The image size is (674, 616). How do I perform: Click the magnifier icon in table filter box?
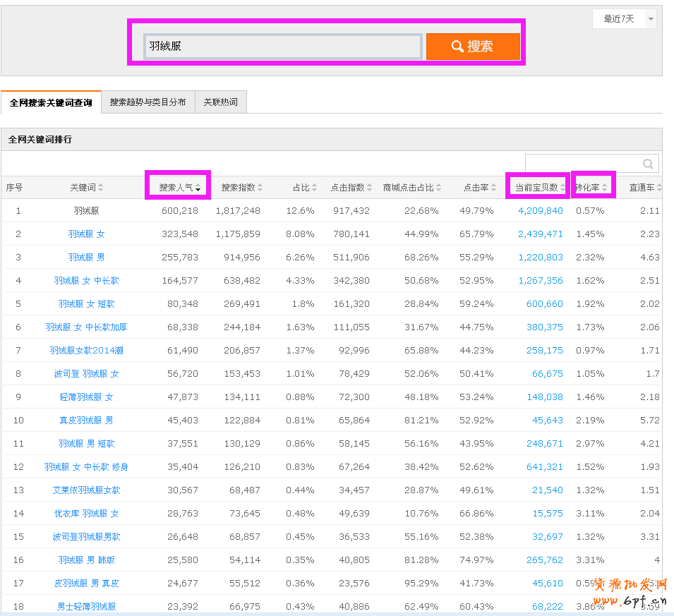click(x=648, y=164)
